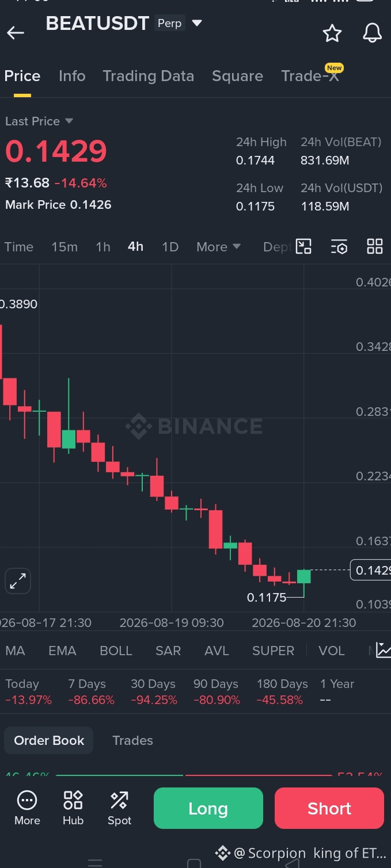This screenshot has width=391, height=868.
Task: Tap the green Long button
Action: point(208,808)
